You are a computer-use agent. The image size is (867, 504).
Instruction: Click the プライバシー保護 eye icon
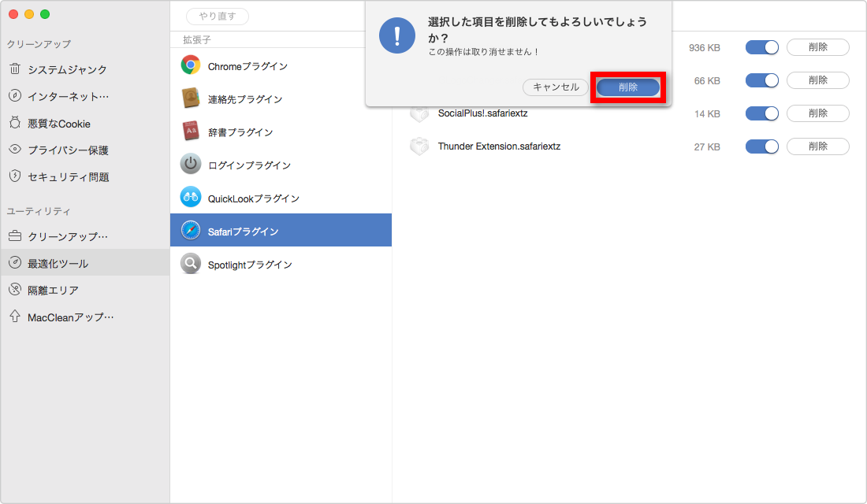coord(15,149)
